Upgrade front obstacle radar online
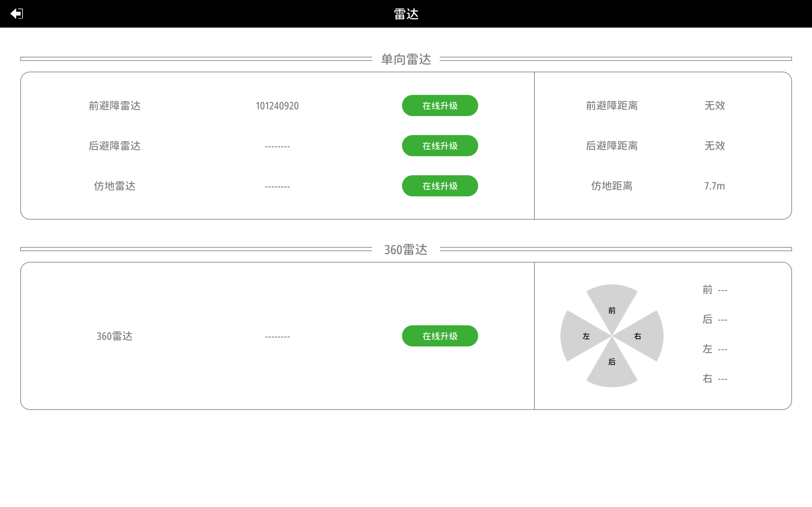 coord(439,106)
